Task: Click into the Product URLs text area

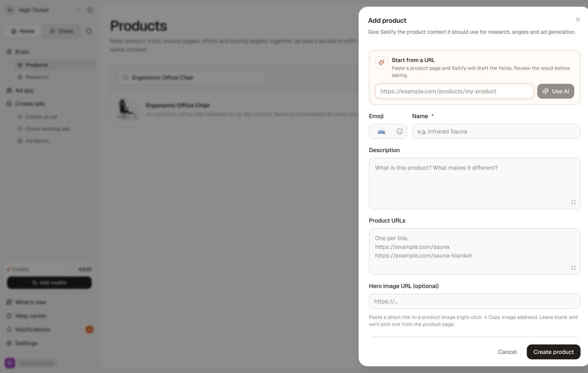Action: (x=474, y=252)
